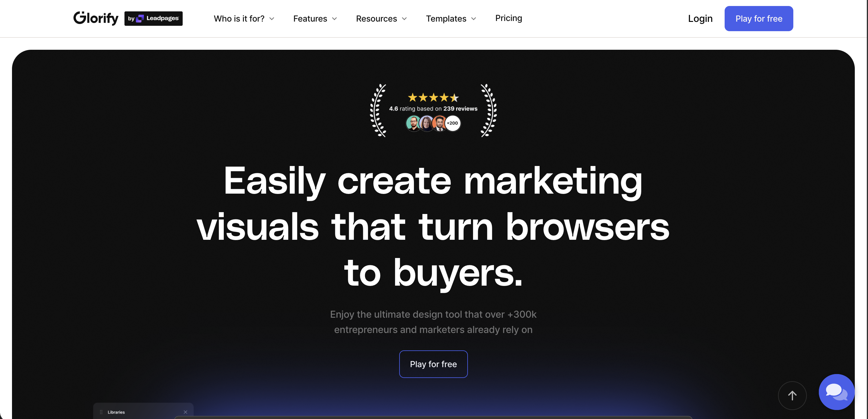Click the 4.6 rating based on 239 reviews text
The height and width of the screenshot is (419, 868).
point(433,109)
